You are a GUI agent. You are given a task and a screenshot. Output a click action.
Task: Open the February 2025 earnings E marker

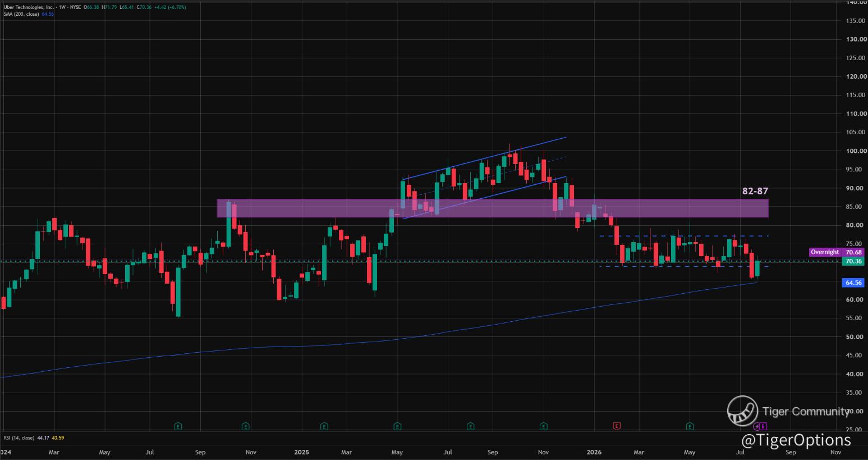[324, 426]
